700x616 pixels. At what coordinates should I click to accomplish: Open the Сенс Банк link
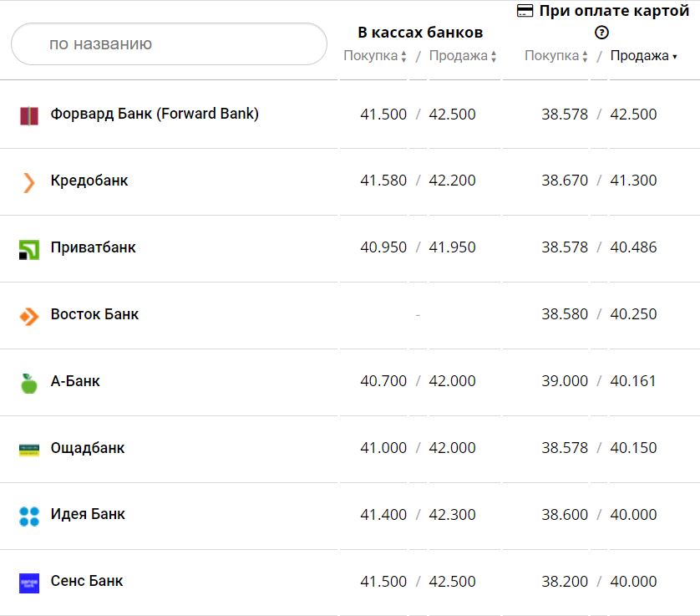click(x=87, y=581)
